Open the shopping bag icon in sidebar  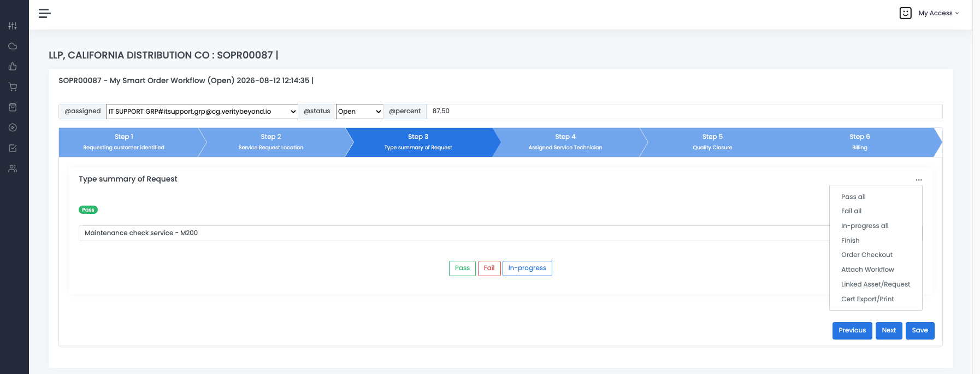pos(13,107)
